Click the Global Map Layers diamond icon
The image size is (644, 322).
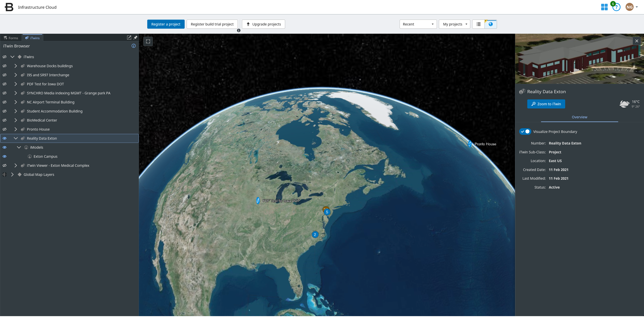tap(19, 174)
